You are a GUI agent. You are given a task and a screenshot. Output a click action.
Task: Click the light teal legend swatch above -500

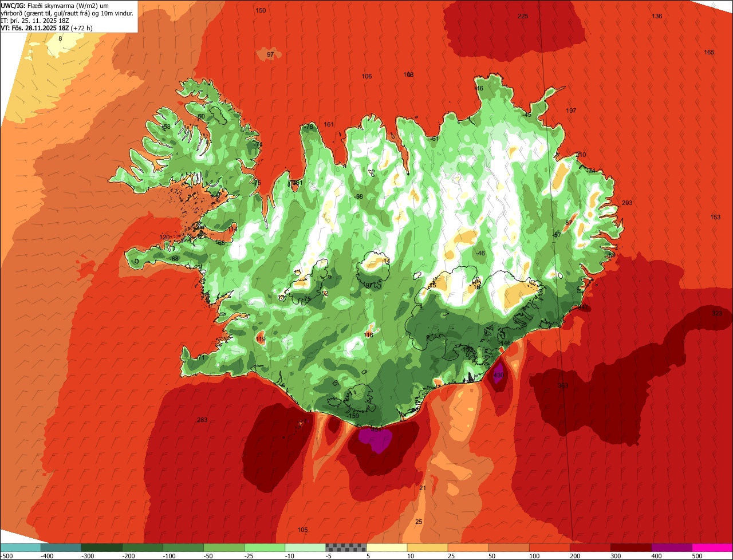20,547
